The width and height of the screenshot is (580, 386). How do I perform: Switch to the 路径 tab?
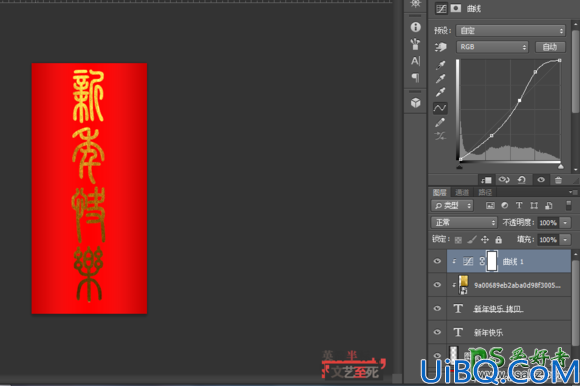[x=485, y=192]
